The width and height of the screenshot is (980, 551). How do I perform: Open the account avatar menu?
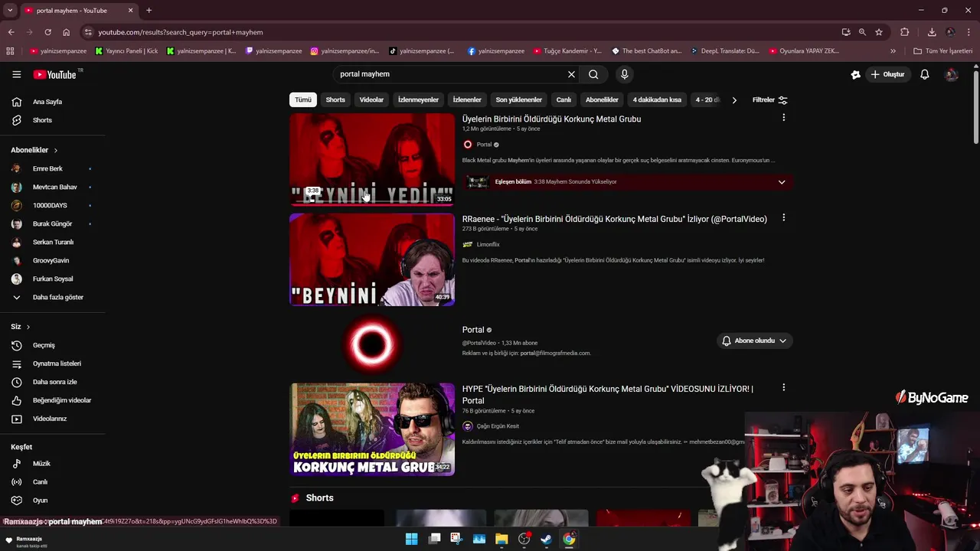click(x=951, y=74)
